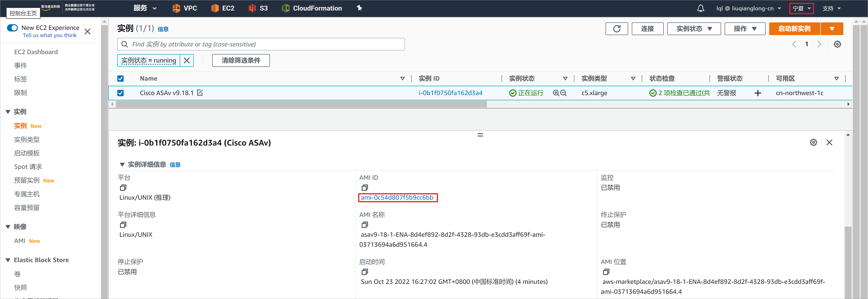Open instance link i-0b1f0750fa162d3a4
868x299 pixels.
click(x=451, y=93)
